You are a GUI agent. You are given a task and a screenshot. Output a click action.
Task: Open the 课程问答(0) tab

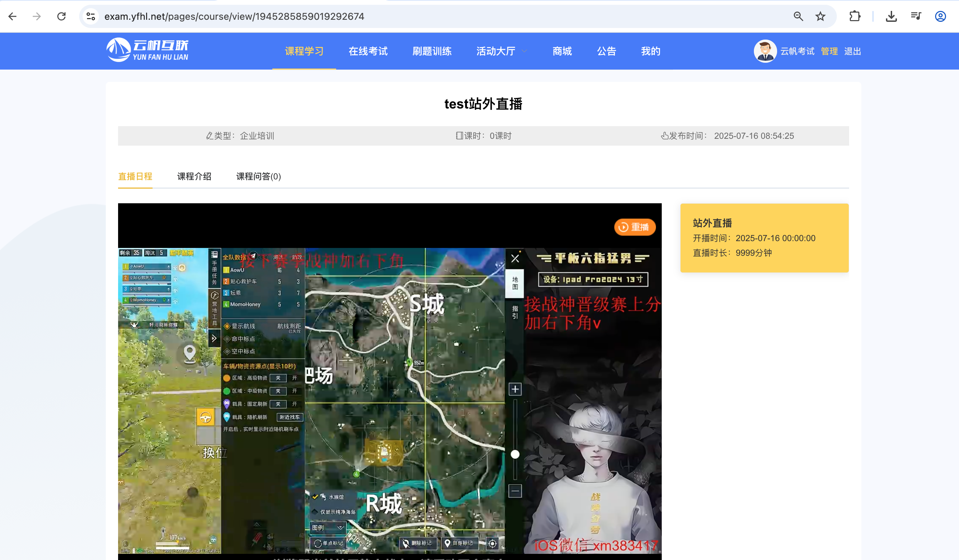coord(259,176)
